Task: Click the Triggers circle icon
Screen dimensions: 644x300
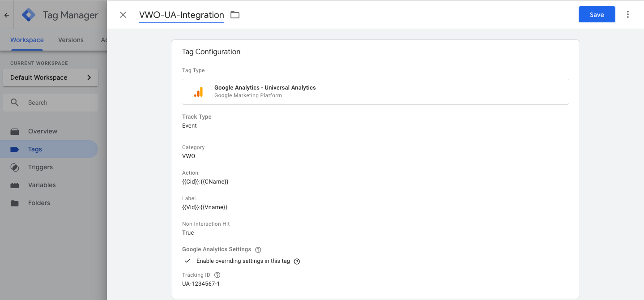Action: pos(15,167)
